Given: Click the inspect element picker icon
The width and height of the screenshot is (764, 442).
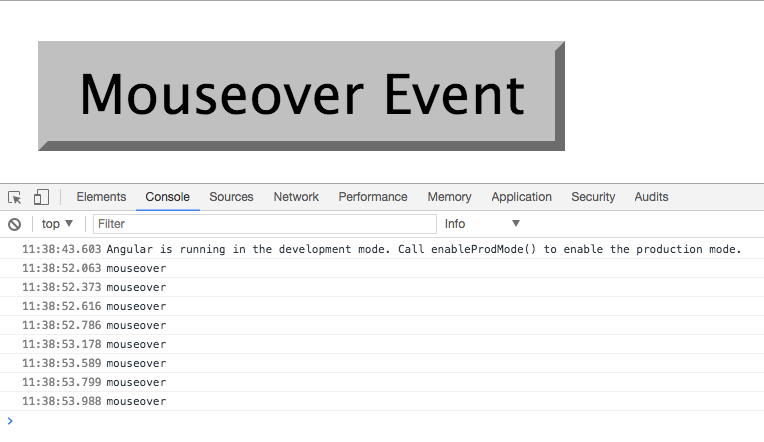Looking at the screenshot, I should click(x=15, y=197).
